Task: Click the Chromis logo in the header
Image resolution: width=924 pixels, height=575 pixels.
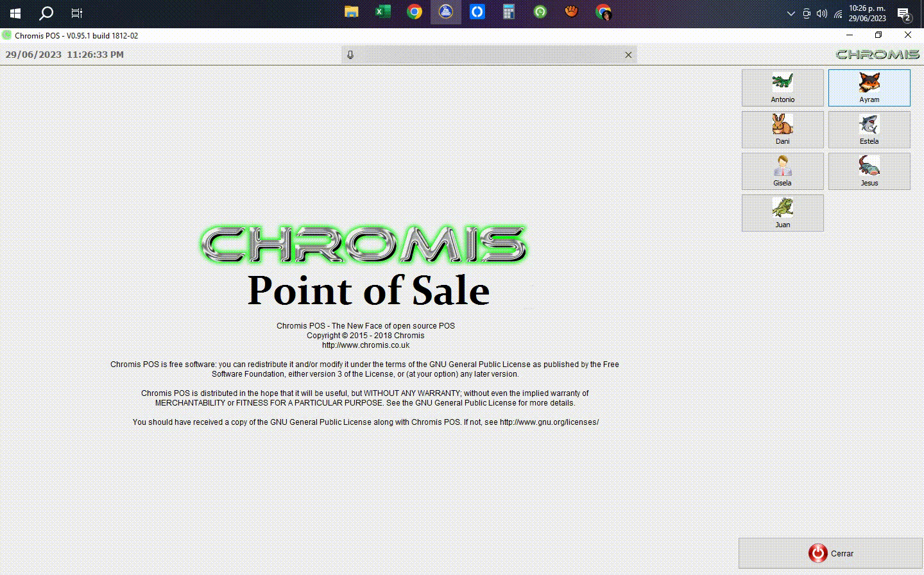Action: [877, 55]
